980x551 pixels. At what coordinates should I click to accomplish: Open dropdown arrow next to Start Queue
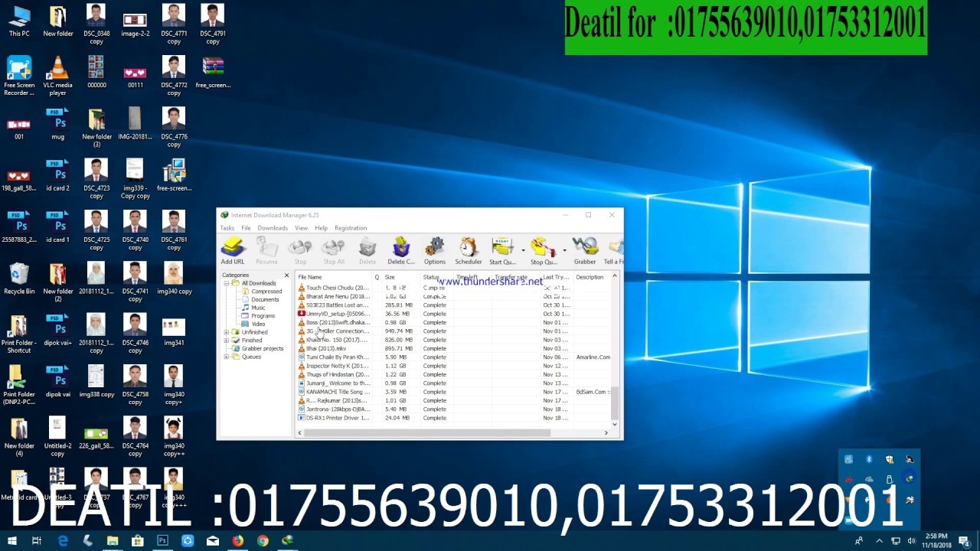pyautogui.click(x=523, y=250)
